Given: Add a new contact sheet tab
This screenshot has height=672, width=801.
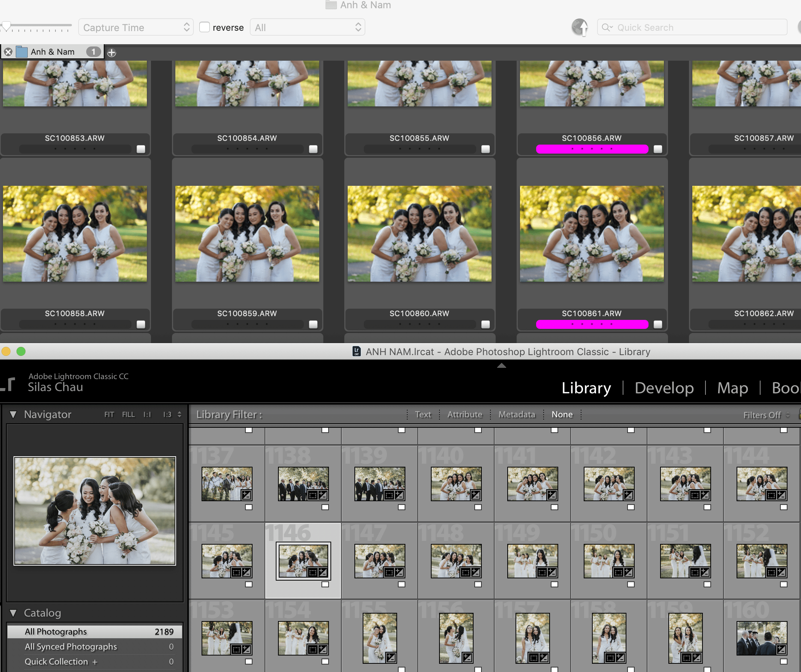Looking at the screenshot, I should pos(111,53).
